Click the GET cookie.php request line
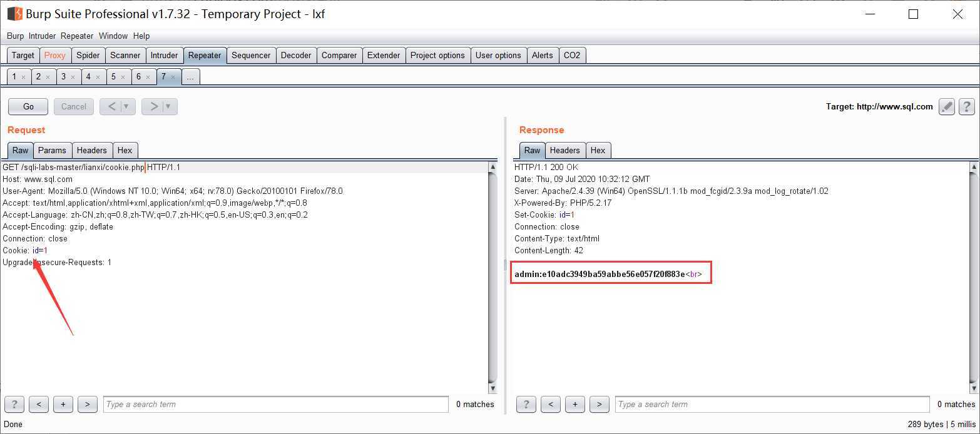The width and height of the screenshot is (980, 434). pyautogui.click(x=91, y=167)
